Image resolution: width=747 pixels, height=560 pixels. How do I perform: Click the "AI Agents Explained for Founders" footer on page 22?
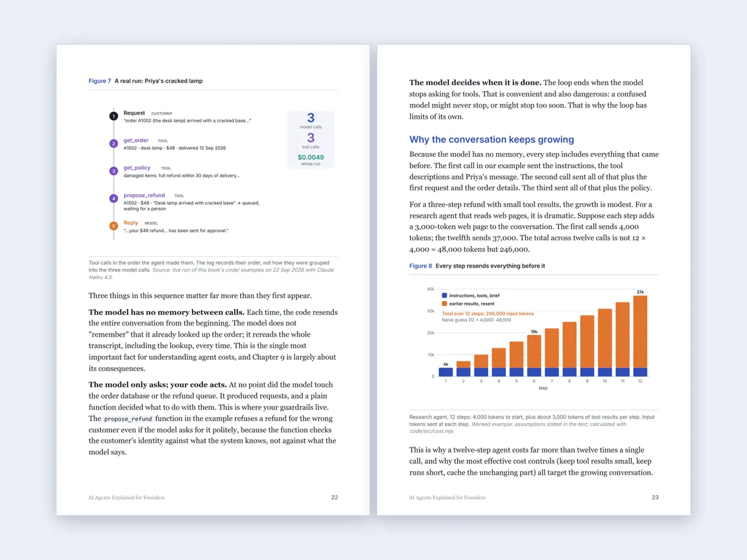click(126, 498)
